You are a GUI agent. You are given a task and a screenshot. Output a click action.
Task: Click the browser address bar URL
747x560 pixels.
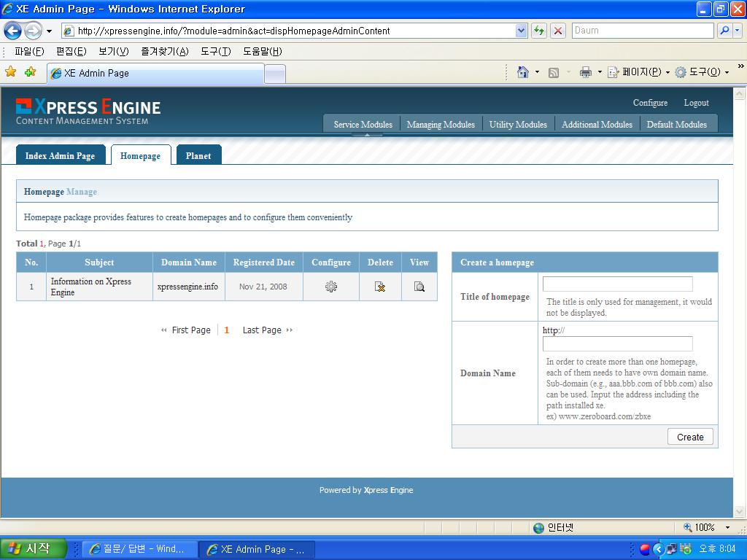(288, 31)
